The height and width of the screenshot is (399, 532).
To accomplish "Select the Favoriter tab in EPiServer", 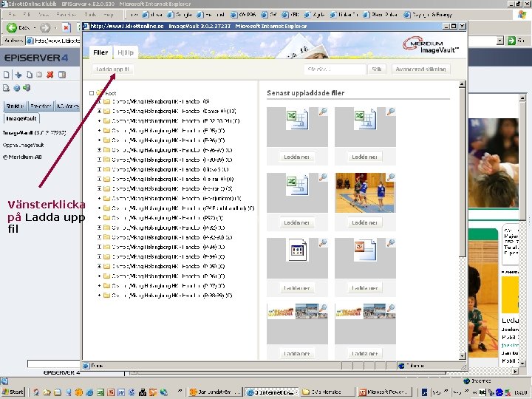I will tap(41, 106).
